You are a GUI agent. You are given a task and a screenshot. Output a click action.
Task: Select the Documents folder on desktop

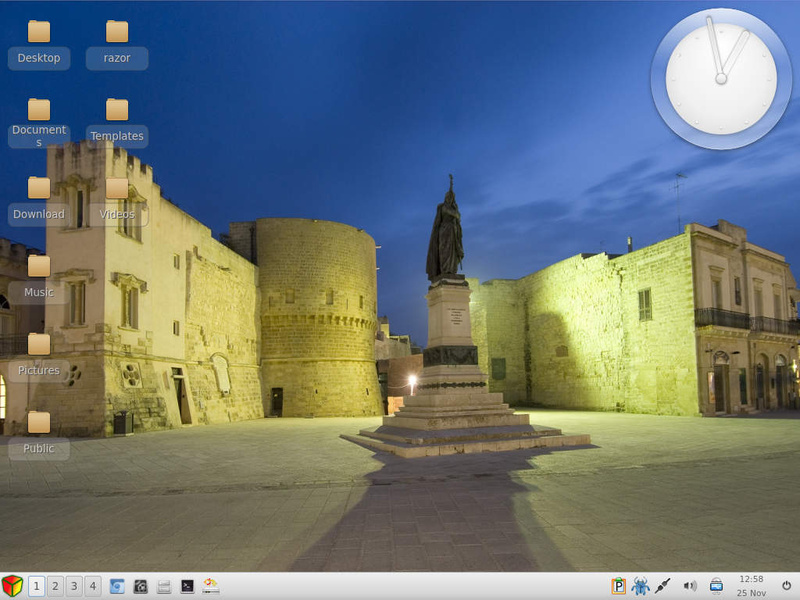[x=39, y=110]
